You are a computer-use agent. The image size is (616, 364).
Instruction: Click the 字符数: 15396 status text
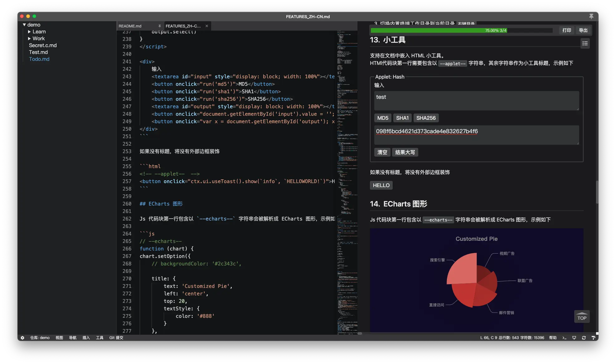click(532, 337)
